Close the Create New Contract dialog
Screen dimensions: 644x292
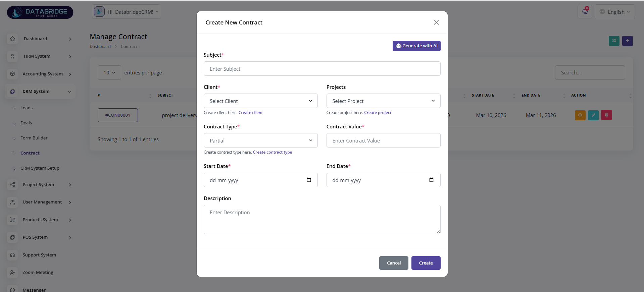click(436, 22)
